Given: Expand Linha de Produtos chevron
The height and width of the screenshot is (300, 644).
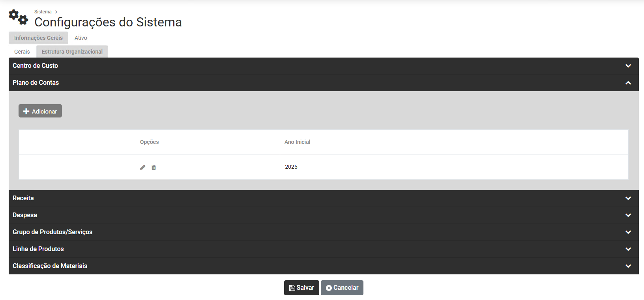Looking at the screenshot, I should [628, 249].
